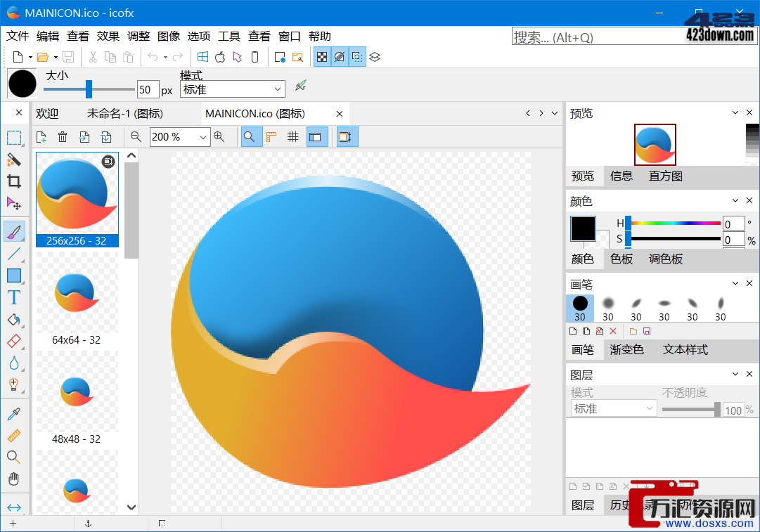Click the Apple icon toolbar button

220,57
